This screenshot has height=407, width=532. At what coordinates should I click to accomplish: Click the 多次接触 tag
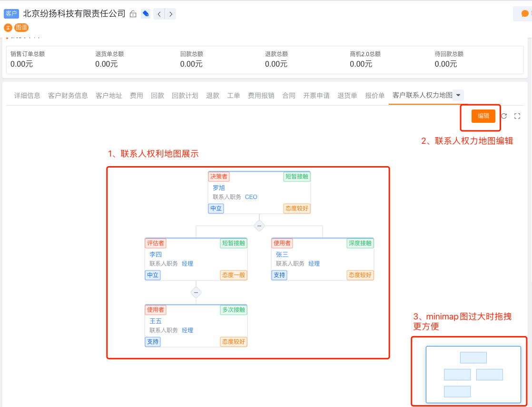coord(234,309)
